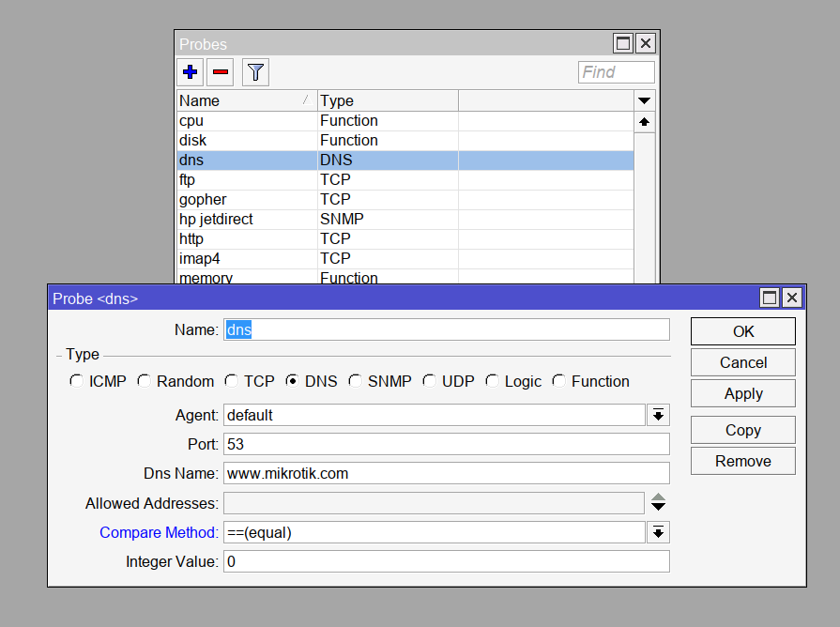
Task: Select the cpu probe row
Action: click(405, 120)
